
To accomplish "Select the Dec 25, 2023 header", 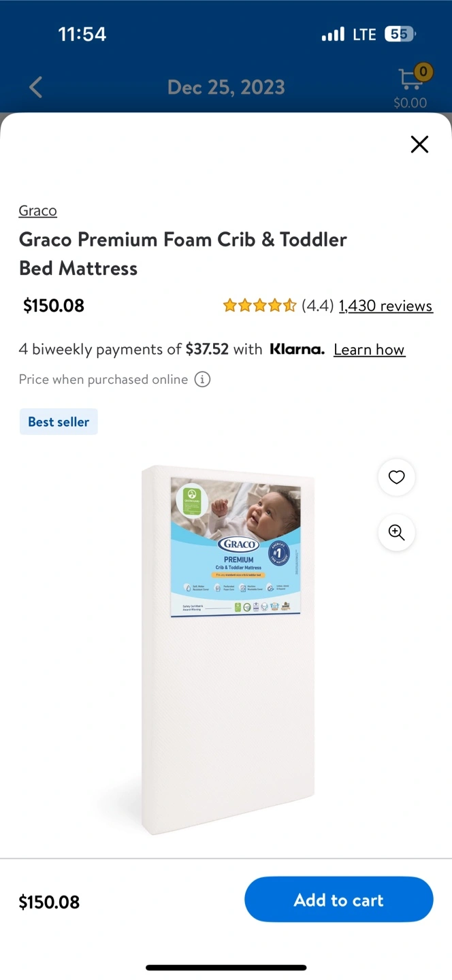I will click(226, 87).
